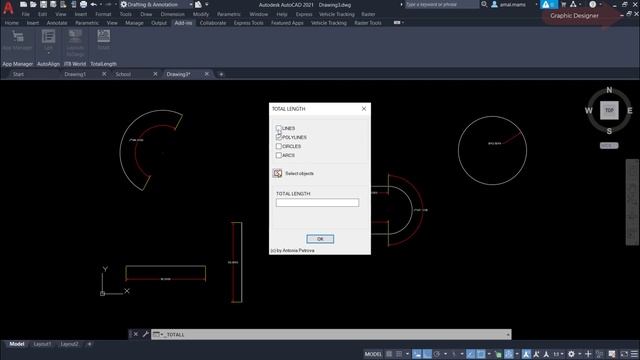Toggle Ortho mode in status bar
Viewport: 640px width, 360px height.
click(x=427, y=354)
